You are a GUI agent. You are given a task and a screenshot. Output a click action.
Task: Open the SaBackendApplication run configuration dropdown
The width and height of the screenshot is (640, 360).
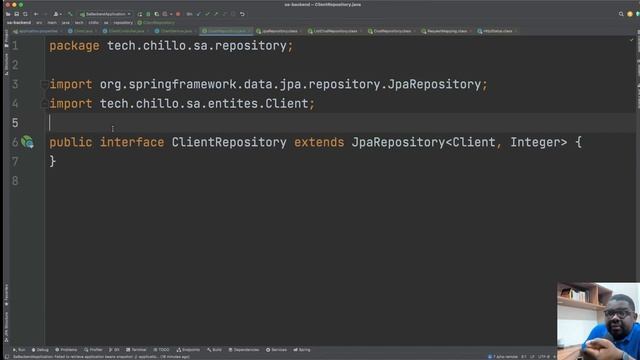tap(105, 14)
